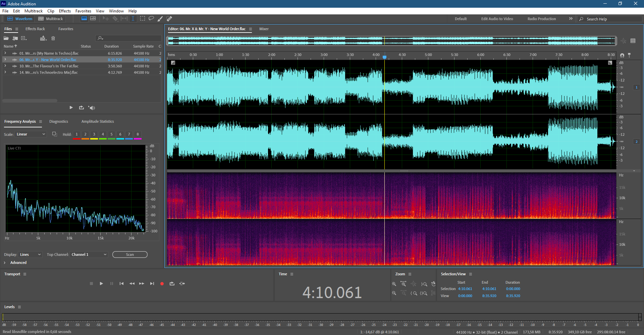Image resolution: width=644 pixels, height=335 pixels.
Task: Click Hold button 5
Action: click(x=111, y=134)
